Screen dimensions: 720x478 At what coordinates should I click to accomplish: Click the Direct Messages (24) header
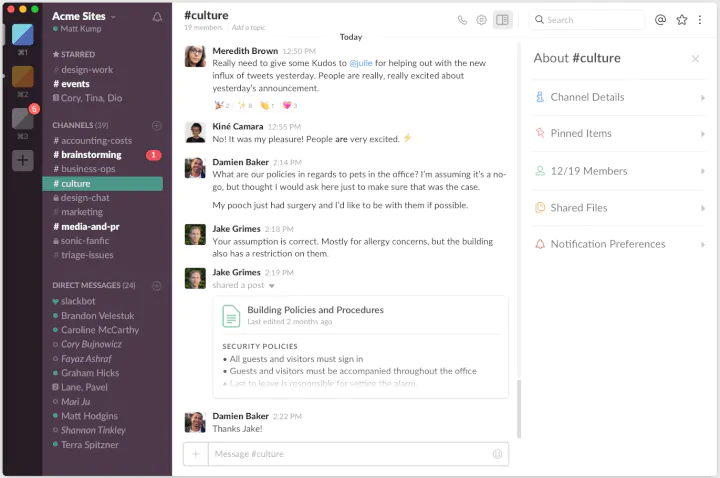click(x=94, y=285)
